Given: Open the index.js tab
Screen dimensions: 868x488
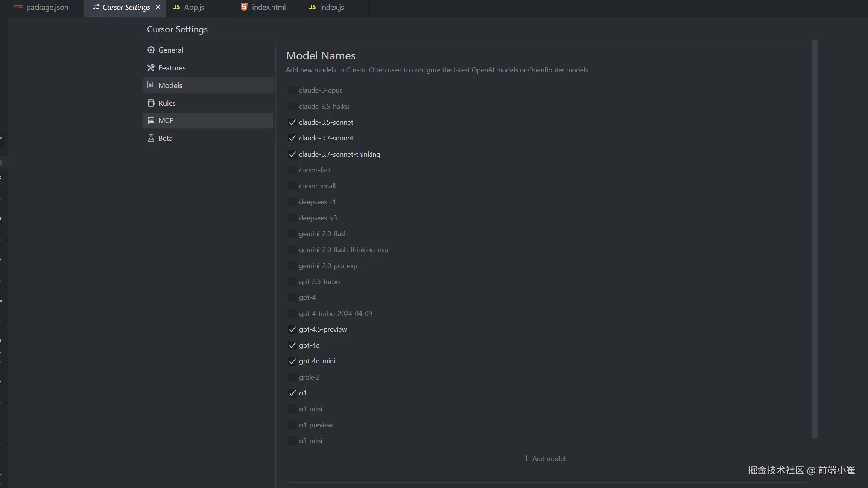Looking at the screenshot, I should click(336, 8).
